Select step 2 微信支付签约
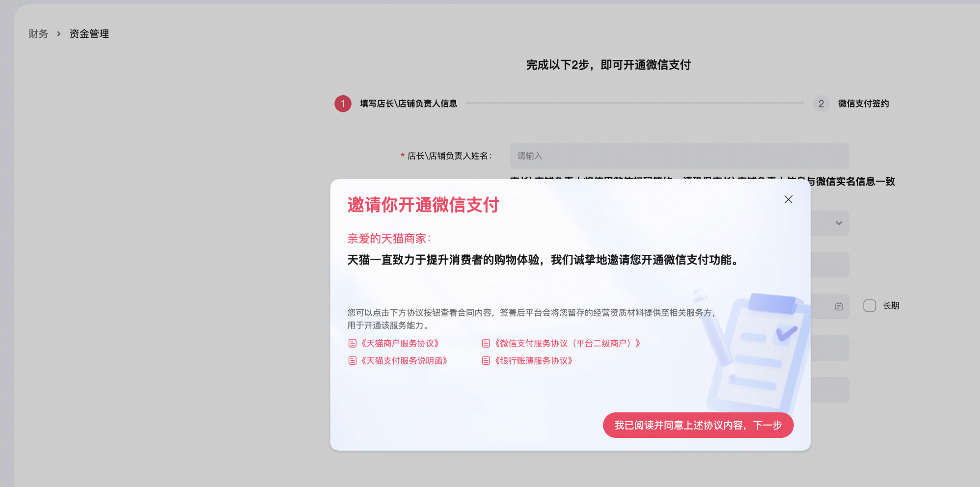The height and width of the screenshot is (487, 980). pyautogui.click(x=864, y=104)
